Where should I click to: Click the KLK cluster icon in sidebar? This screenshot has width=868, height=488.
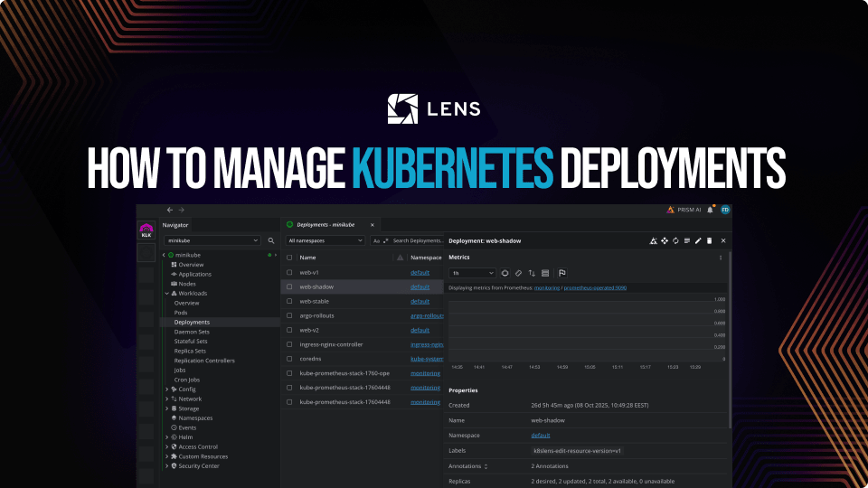146,230
